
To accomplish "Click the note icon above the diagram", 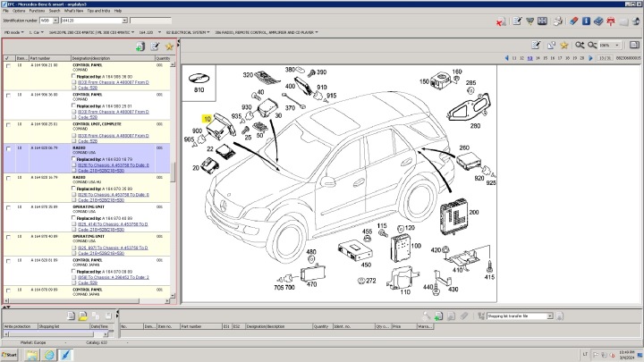I will coord(536,46).
